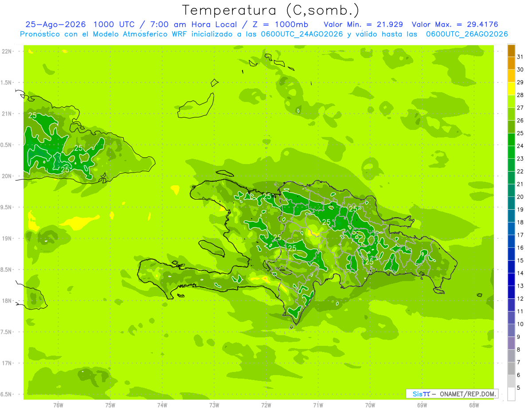Click the "Z = 1000mb" level text
Viewport: 532px width, 411px height.
click(x=279, y=24)
